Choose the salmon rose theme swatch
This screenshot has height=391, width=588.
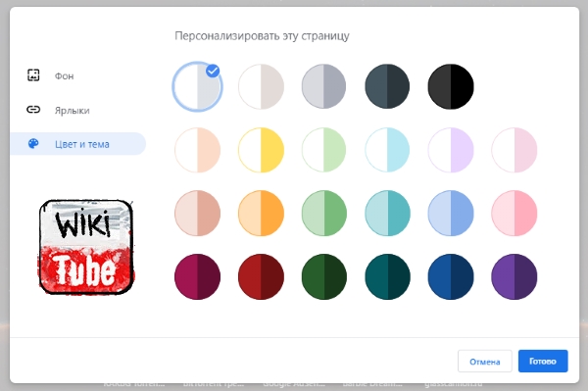tap(197, 214)
